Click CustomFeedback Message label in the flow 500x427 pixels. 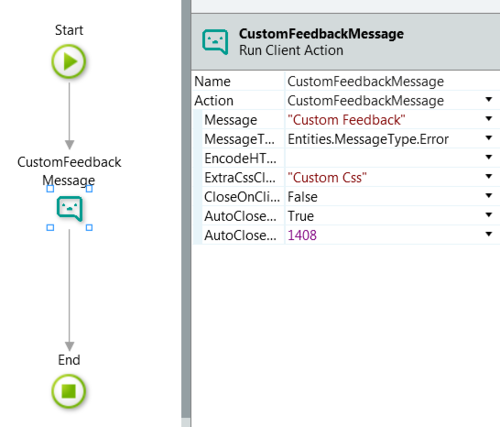[x=69, y=171]
